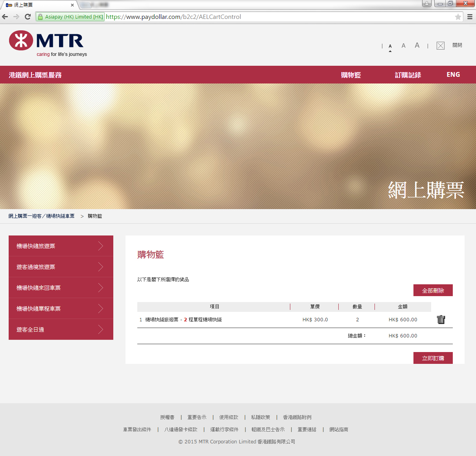
Task: Open 機場快綫來回車票 sidebar item
Action: [61, 287]
